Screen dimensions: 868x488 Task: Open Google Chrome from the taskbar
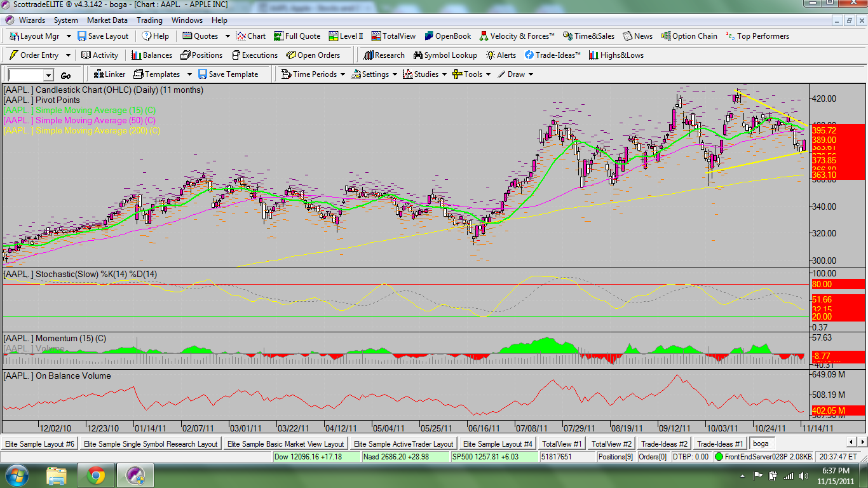[x=96, y=475]
